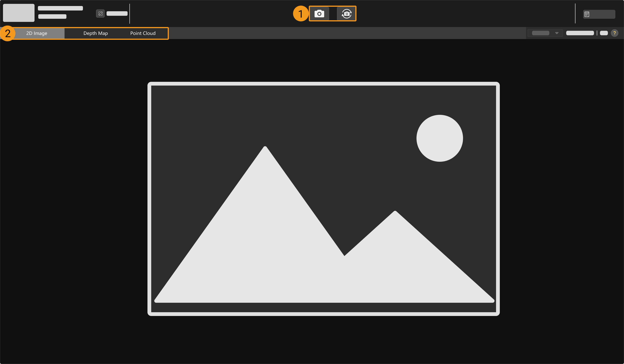Click the camera thumbnail in top-left corner
The width and height of the screenshot is (624, 364).
point(19,13)
